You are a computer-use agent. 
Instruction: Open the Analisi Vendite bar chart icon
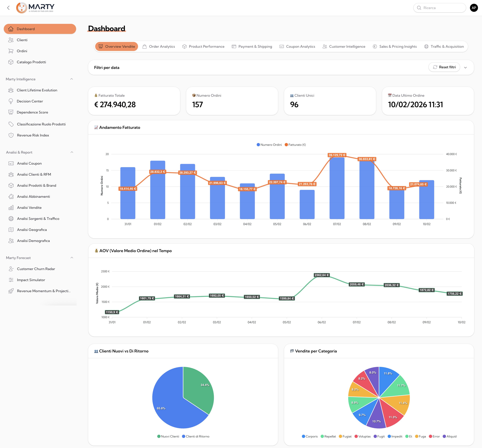(x=11, y=208)
